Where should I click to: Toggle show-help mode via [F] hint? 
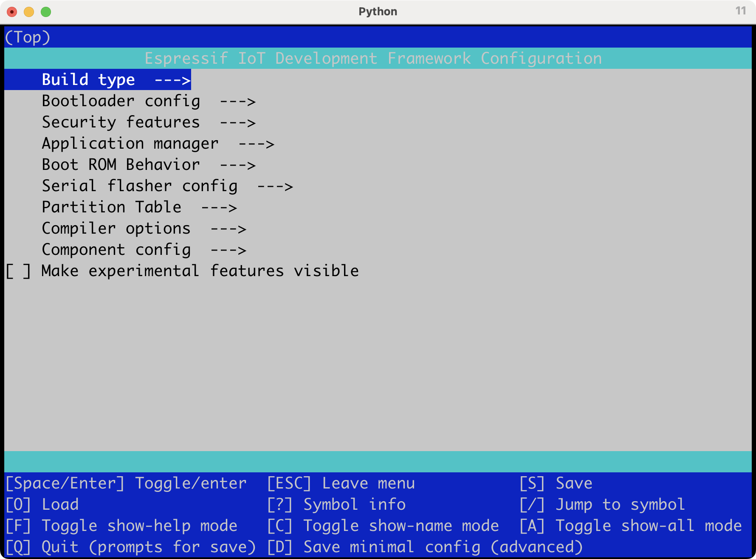[x=121, y=526]
